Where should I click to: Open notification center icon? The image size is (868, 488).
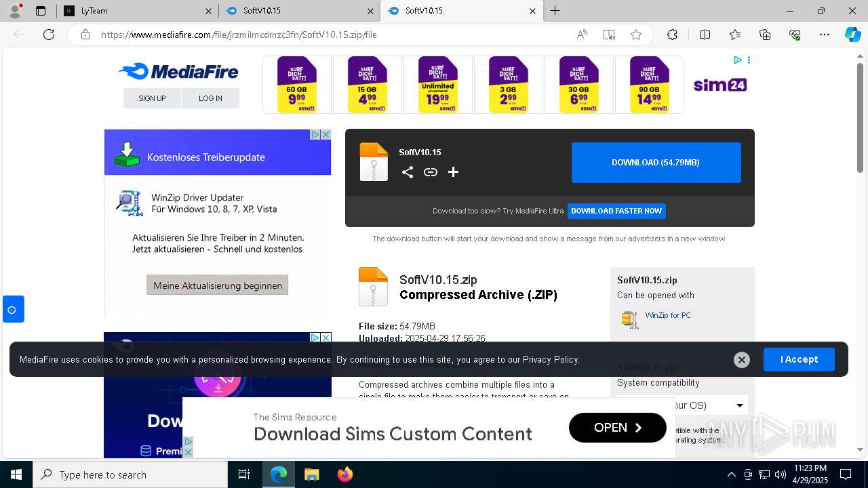point(846,474)
